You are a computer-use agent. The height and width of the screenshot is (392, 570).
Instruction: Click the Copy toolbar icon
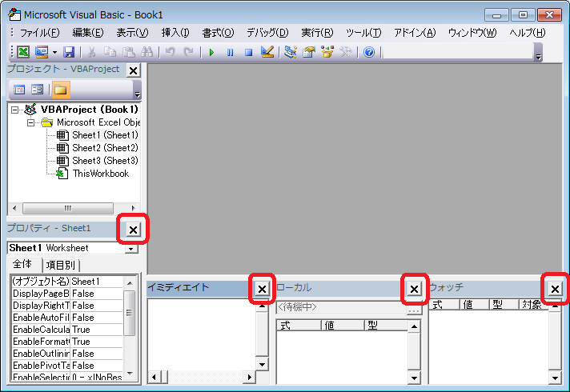pyautogui.click(x=110, y=52)
